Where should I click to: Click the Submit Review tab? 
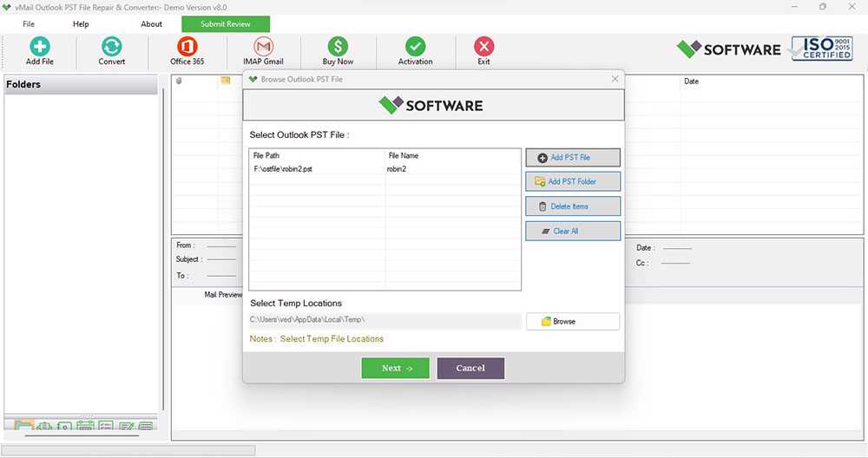coord(226,23)
